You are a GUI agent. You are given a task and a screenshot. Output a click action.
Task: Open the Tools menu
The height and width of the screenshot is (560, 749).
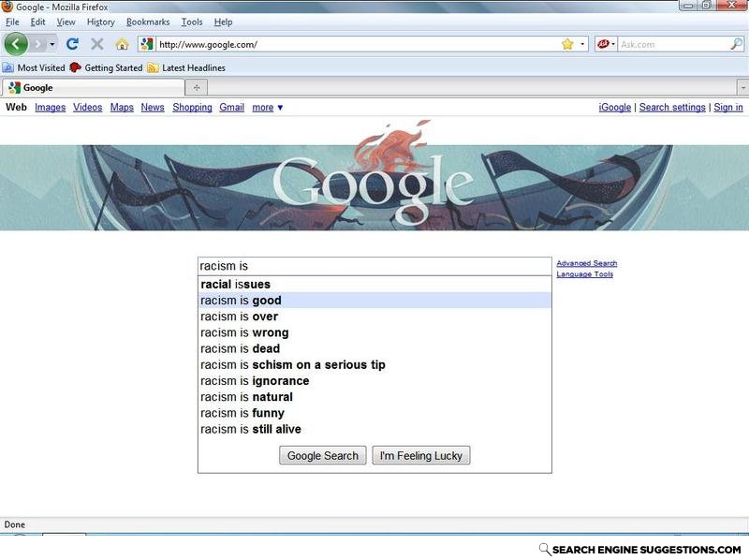tap(192, 22)
